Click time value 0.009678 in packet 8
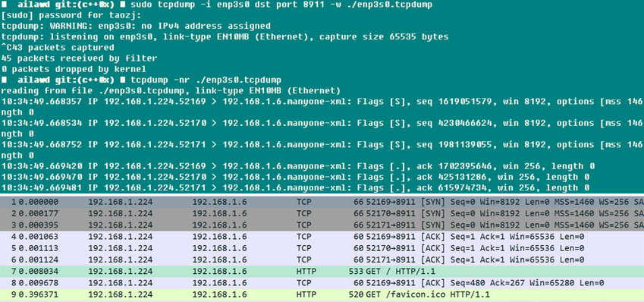Image resolution: width=644 pixels, height=302 pixels. (x=38, y=283)
